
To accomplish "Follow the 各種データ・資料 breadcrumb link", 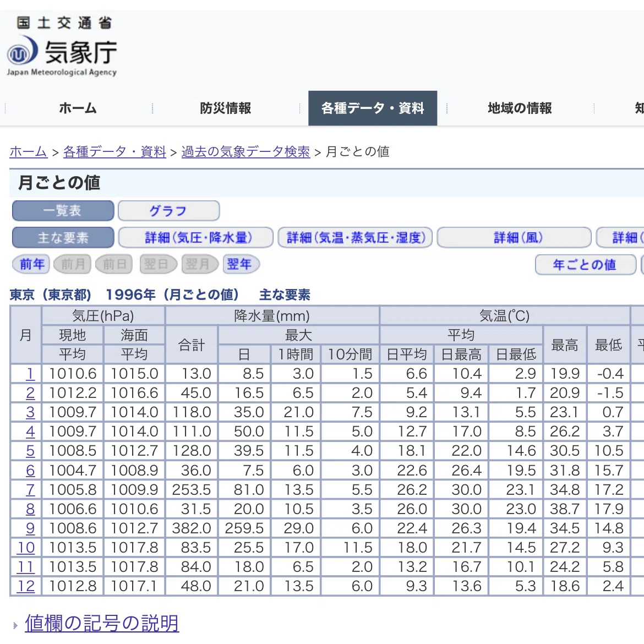I will pyautogui.click(x=114, y=151).
